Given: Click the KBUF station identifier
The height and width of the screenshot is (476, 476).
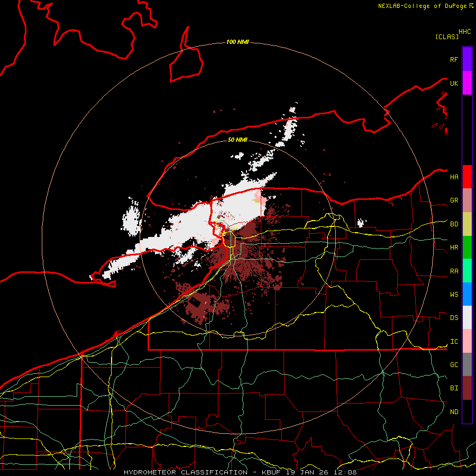Looking at the screenshot, I should click(270, 472).
